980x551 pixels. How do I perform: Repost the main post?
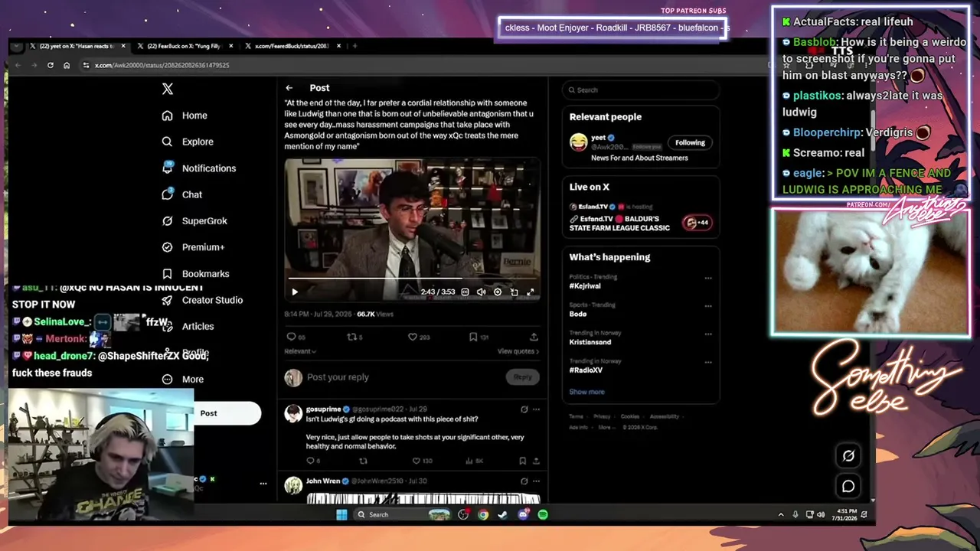tap(353, 337)
